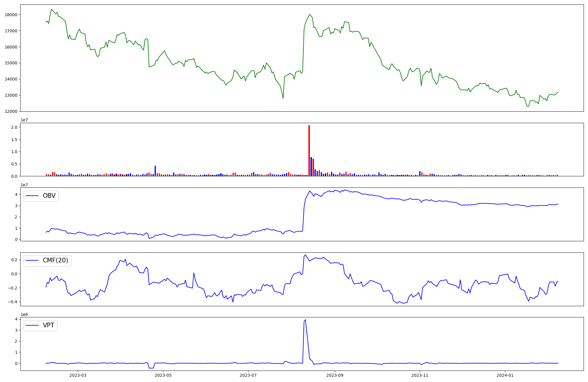Screen dimensions: 588x382
Task: Select the 2024-01 date tick label
Action: tap(505, 375)
